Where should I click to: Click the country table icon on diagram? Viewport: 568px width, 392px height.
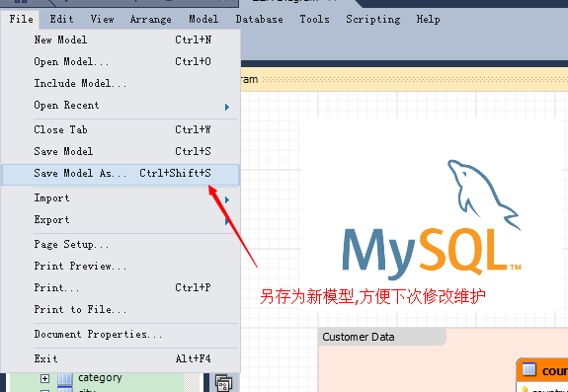[x=529, y=370]
